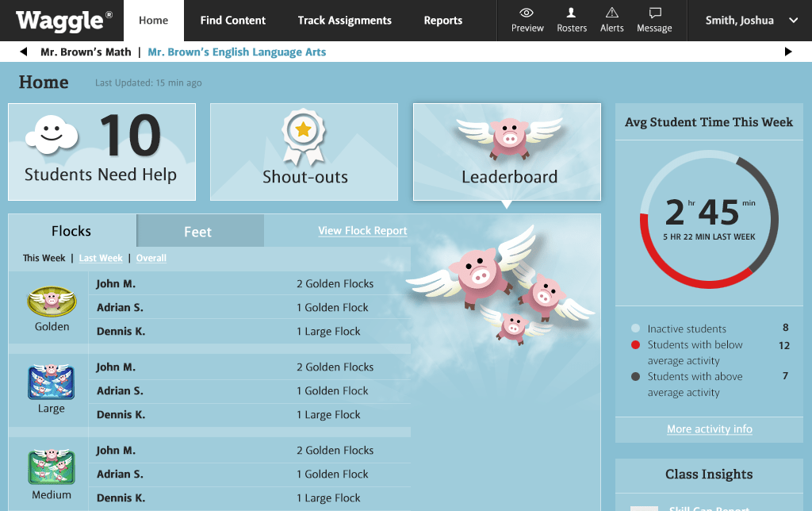The width and height of the screenshot is (812, 511).
Task: Open the Alerts warning triangle icon
Action: [611, 13]
